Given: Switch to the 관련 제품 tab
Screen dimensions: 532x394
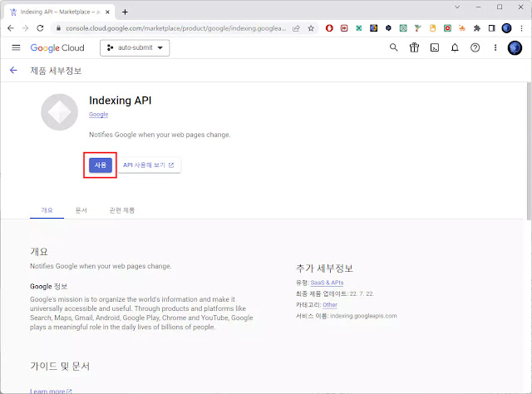Looking at the screenshot, I should [122, 210].
